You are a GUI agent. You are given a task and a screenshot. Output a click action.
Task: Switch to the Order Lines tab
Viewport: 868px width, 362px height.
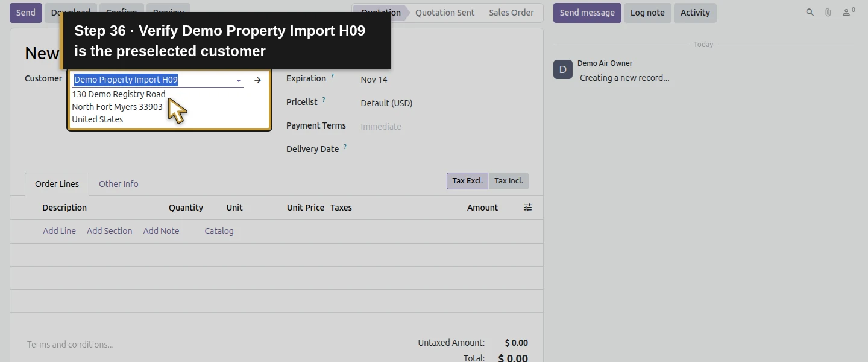(x=57, y=184)
